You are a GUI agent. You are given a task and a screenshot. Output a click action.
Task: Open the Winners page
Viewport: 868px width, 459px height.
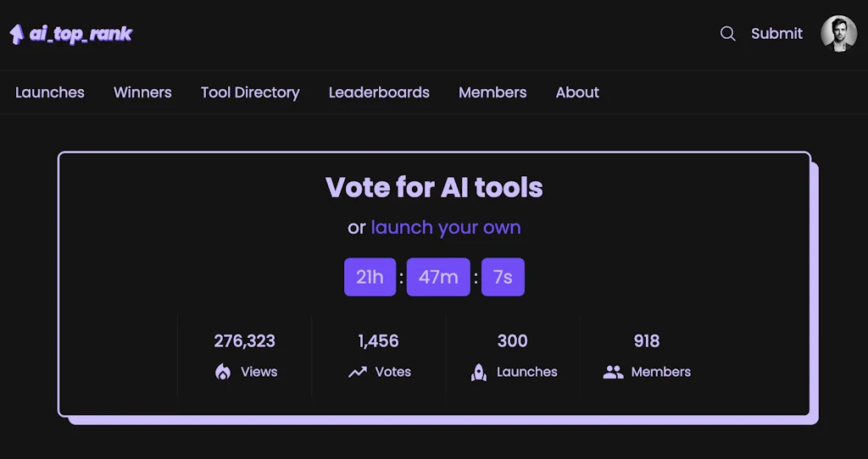(142, 92)
